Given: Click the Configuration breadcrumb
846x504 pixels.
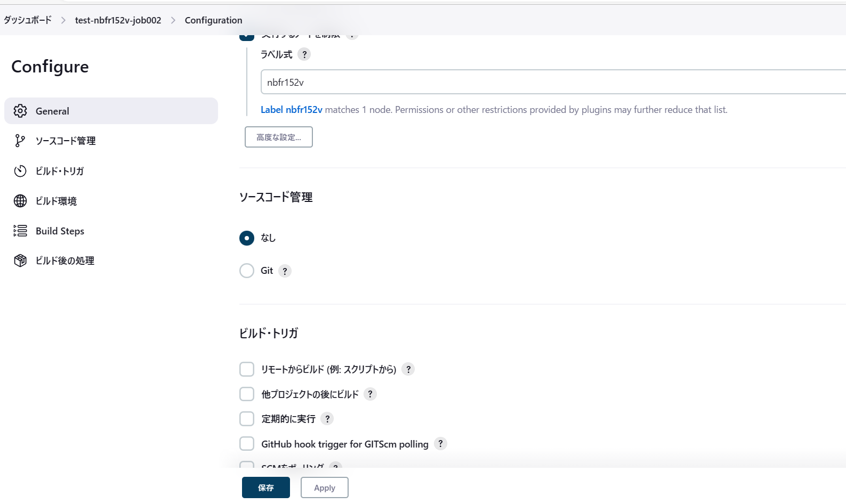Looking at the screenshot, I should pos(213,20).
